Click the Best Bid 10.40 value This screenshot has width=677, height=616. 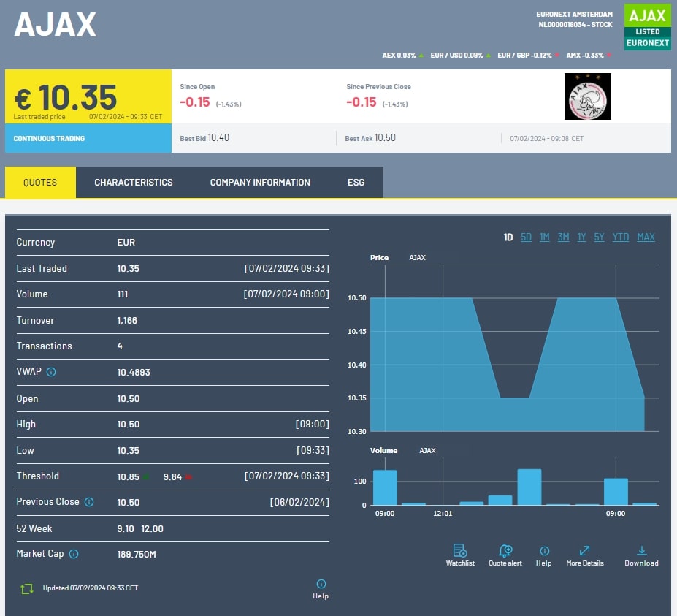pos(218,138)
